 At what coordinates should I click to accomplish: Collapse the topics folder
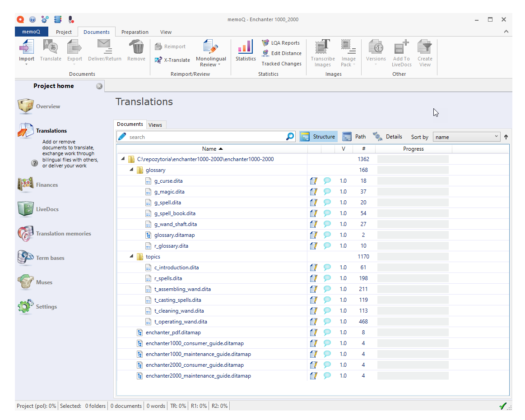coord(131,256)
